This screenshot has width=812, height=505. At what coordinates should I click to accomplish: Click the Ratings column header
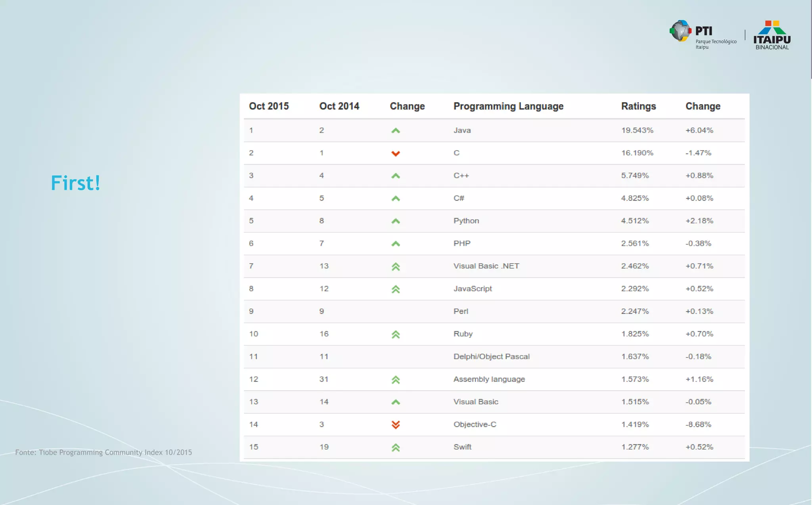(x=638, y=106)
